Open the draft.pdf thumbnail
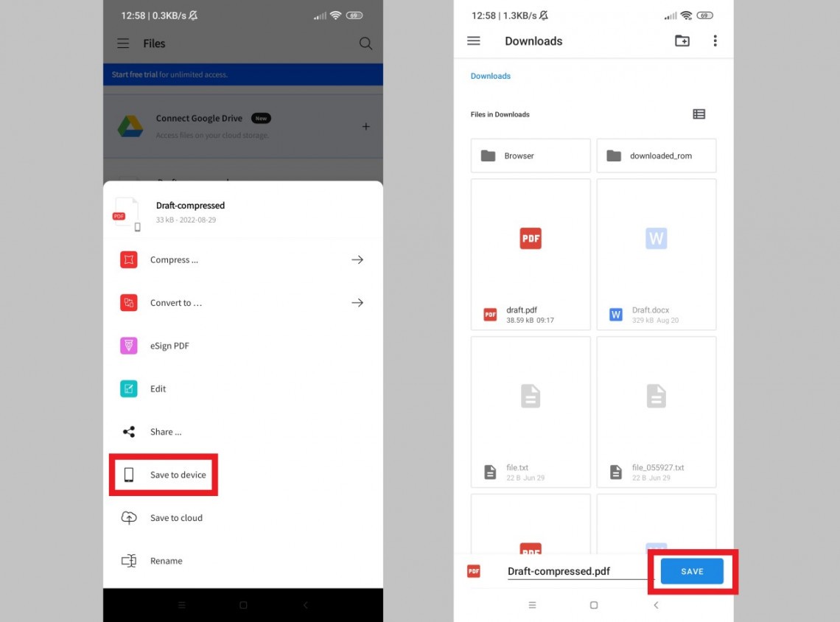 pyautogui.click(x=530, y=238)
